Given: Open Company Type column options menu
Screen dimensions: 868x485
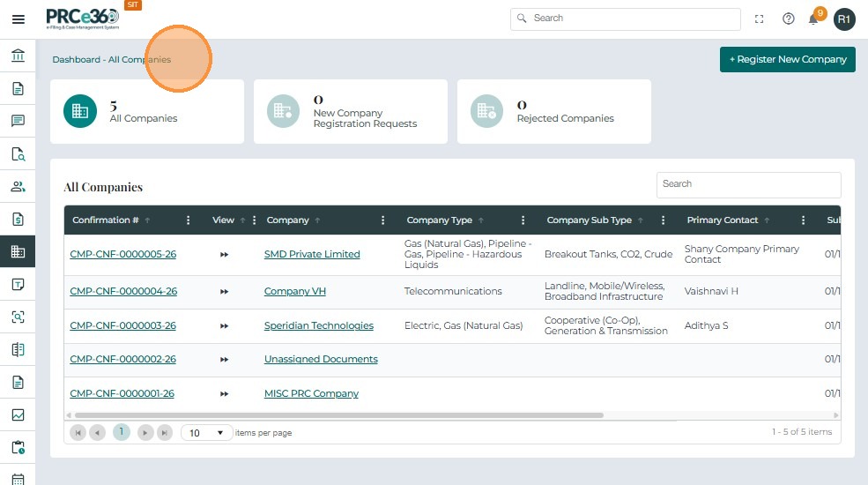Looking at the screenshot, I should [523, 220].
